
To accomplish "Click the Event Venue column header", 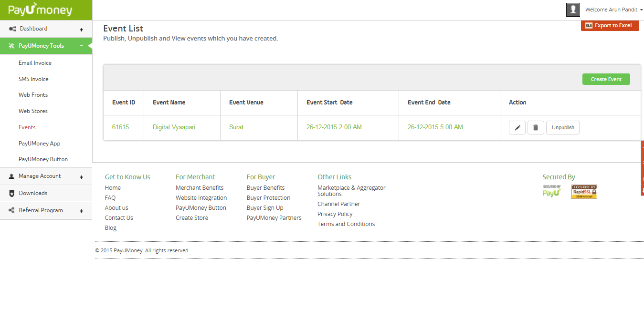I will [x=246, y=103].
